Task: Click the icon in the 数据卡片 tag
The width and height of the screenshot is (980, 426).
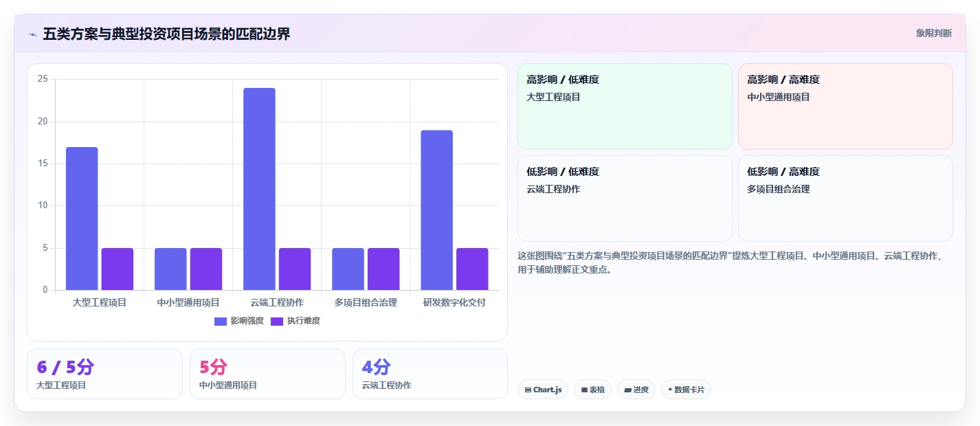Action: point(670,390)
